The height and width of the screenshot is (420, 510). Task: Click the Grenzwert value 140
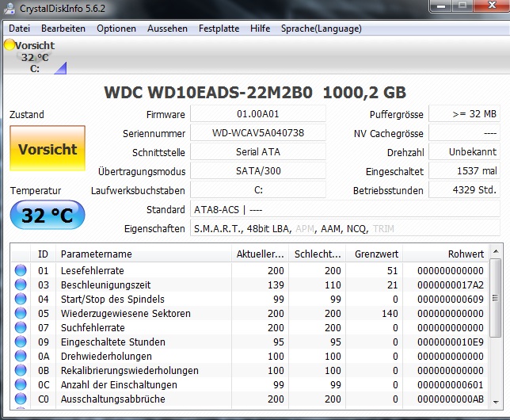(x=390, y=313)
